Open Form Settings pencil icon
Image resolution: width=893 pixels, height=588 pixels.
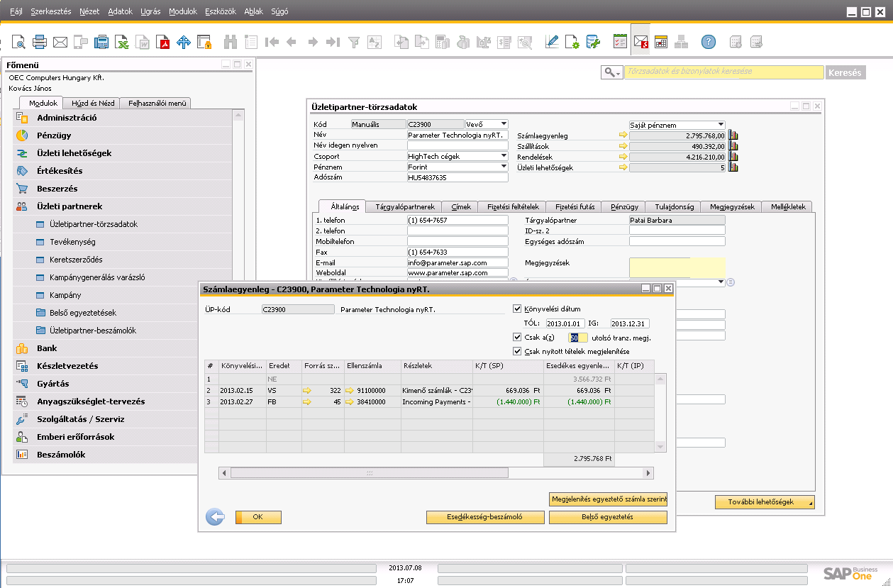pos(552,43)
